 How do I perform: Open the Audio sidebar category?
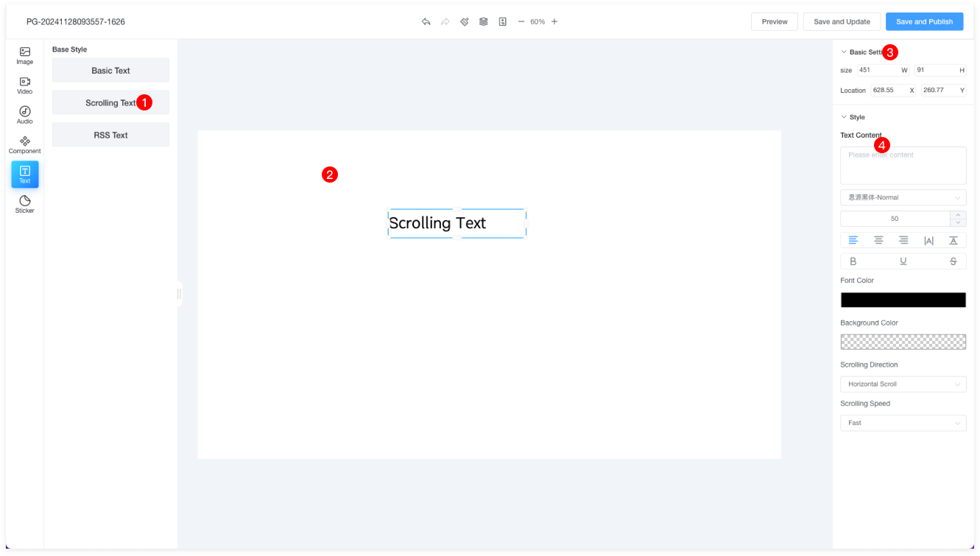point(25,115)
